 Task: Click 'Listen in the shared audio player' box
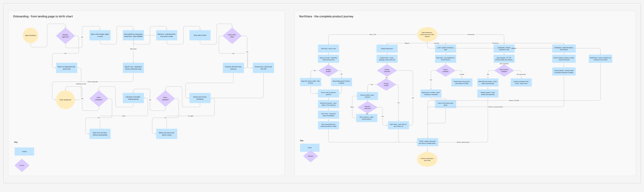pyautogui.click(x=446, y=104)
